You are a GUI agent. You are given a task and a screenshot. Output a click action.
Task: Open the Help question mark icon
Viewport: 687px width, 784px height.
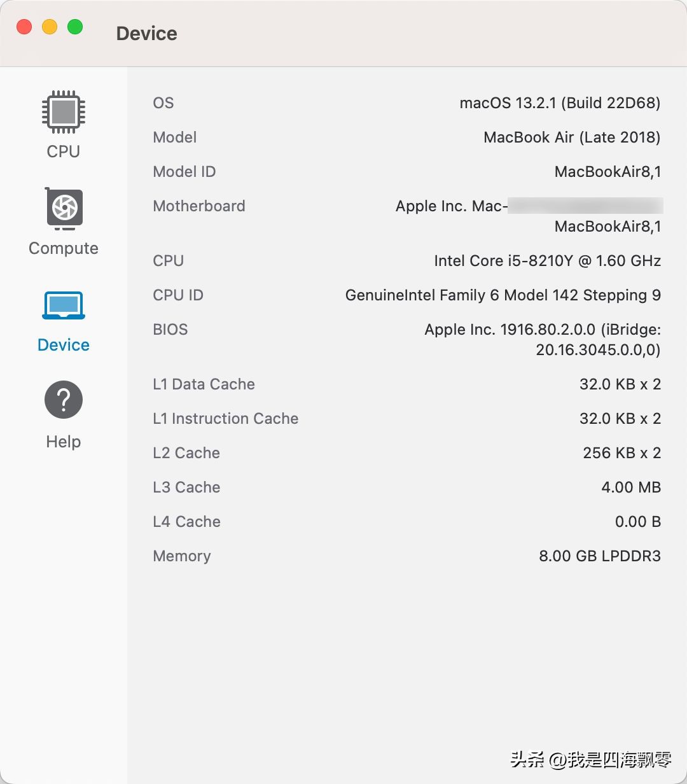pyautogui.click(x=62, y=399)
